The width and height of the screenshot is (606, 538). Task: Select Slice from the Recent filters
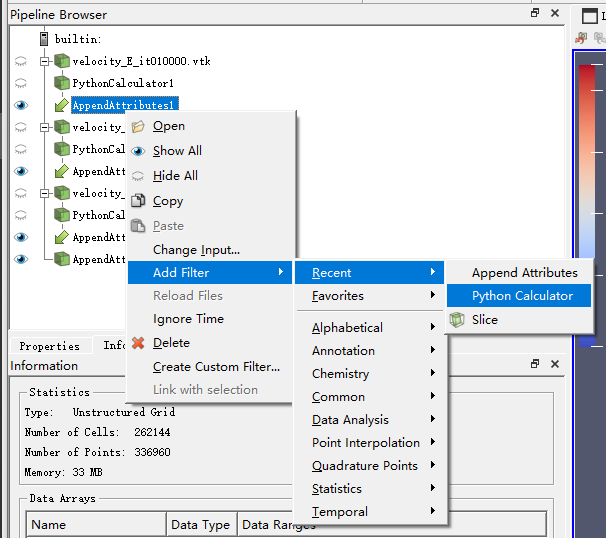pyautogui.click(x=519, y=320)
